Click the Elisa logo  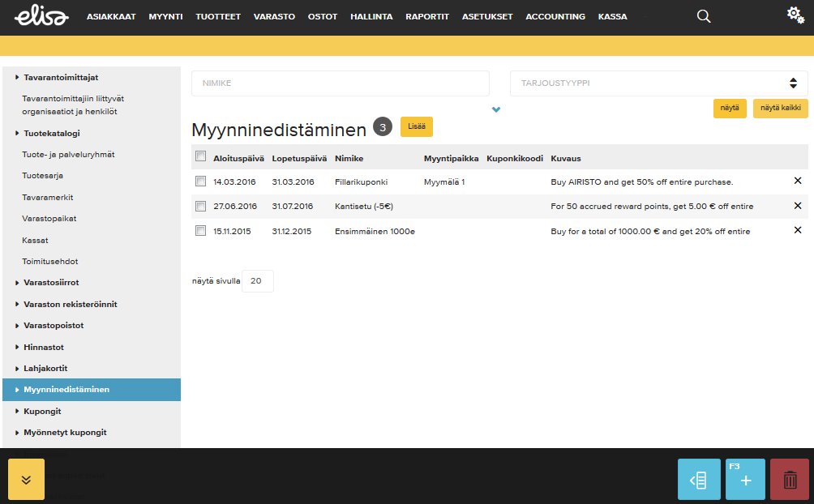pos(41,16)
